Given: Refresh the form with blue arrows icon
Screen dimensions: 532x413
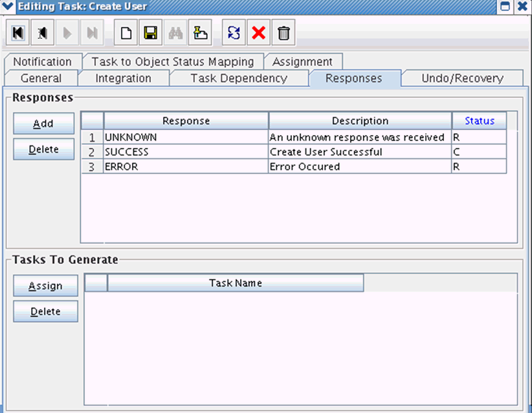Looking at the screenshot, I should pyautogui.click(x=234, y=33).
